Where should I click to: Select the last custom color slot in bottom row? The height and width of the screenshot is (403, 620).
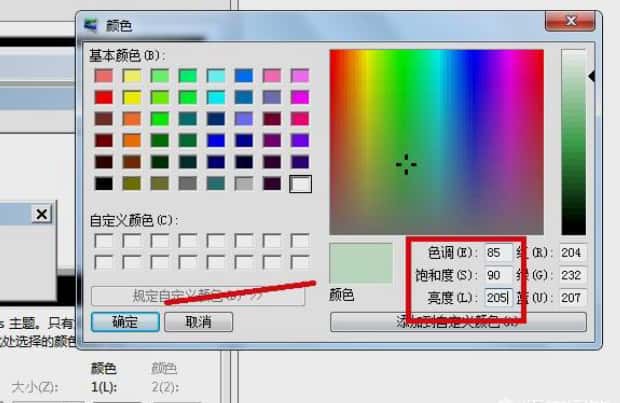(x=300, y=263)
